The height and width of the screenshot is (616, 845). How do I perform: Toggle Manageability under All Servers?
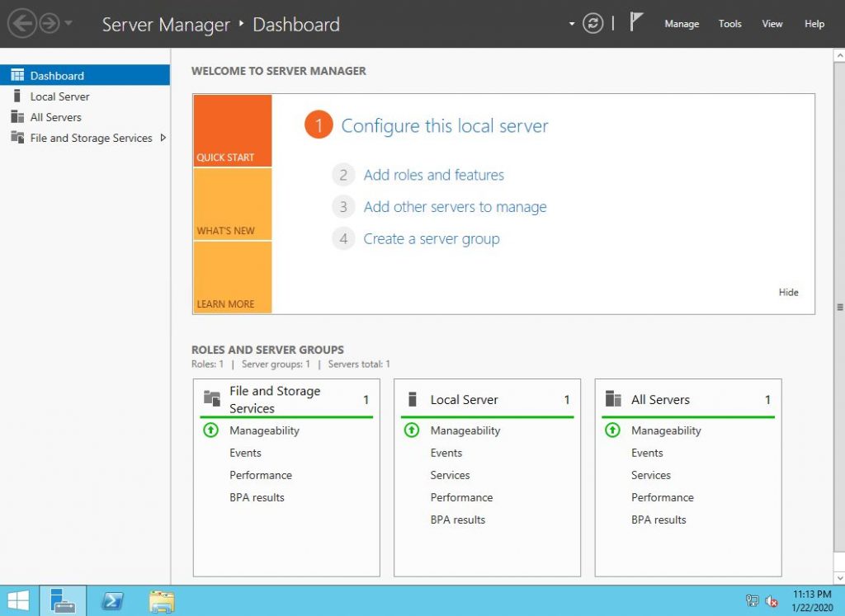coord(612,430)
